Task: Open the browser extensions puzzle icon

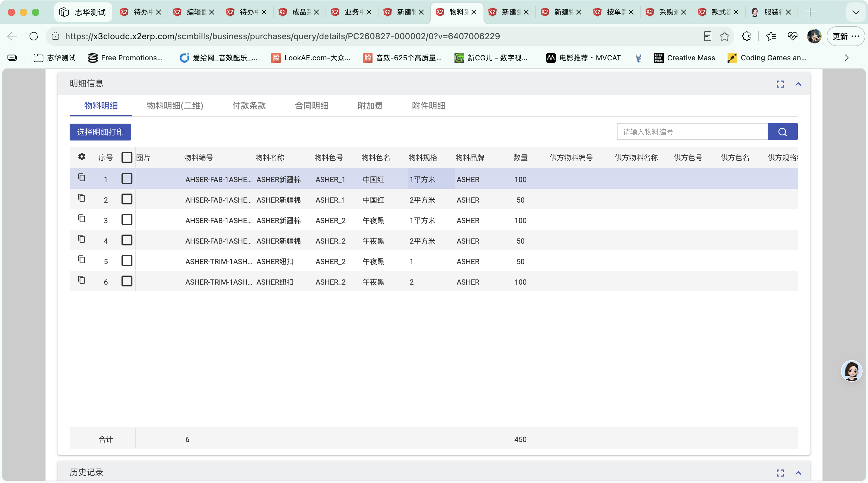Action: tap(746, 36)
